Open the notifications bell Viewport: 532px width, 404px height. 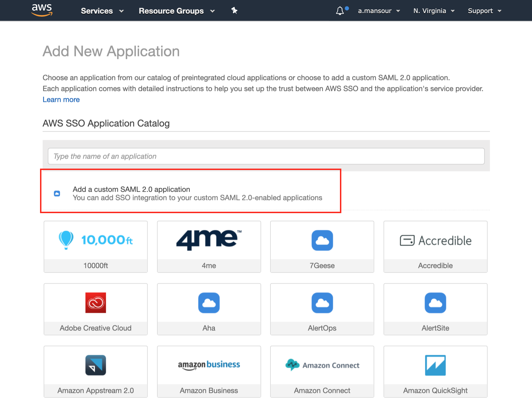[x=340, y=11]
